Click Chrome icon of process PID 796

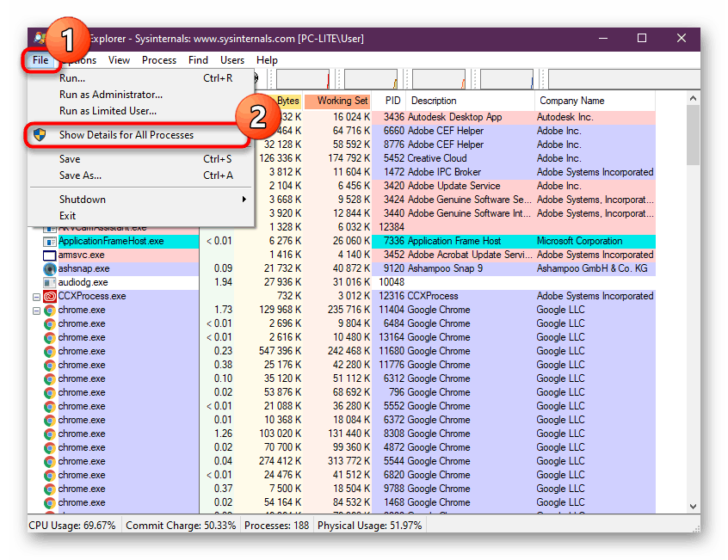50,393
